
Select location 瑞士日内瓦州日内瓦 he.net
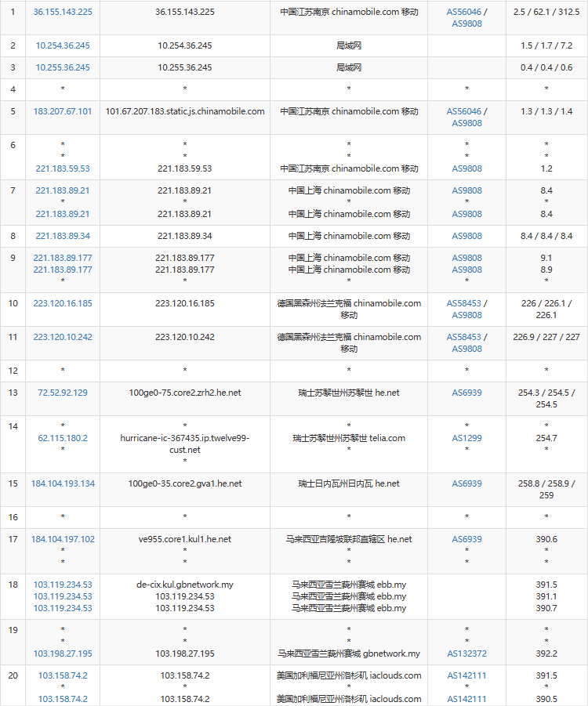(349, 483)
